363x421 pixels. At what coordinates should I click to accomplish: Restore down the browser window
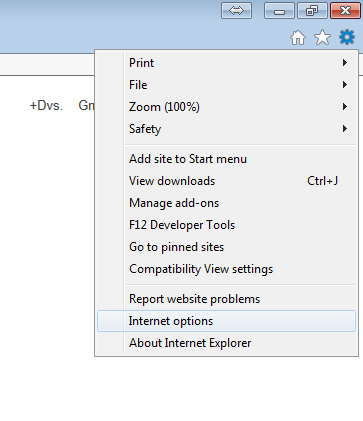(x=312, y=11)
